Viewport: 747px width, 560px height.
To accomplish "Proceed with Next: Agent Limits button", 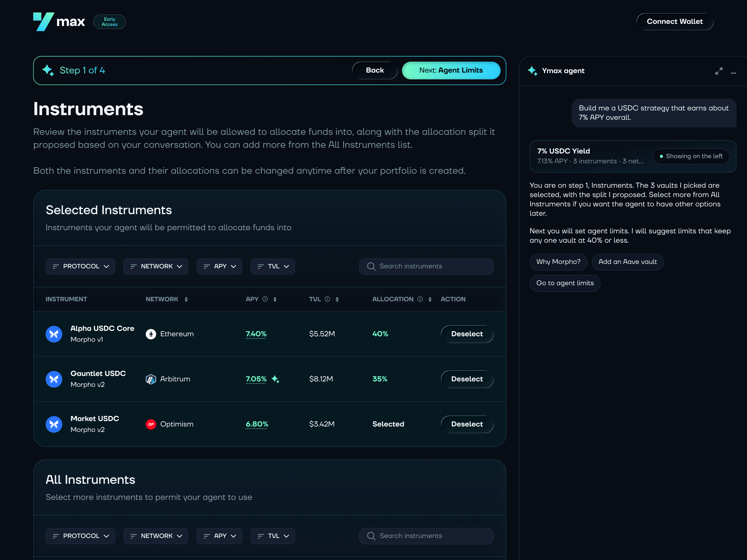I will coord(451,70).
